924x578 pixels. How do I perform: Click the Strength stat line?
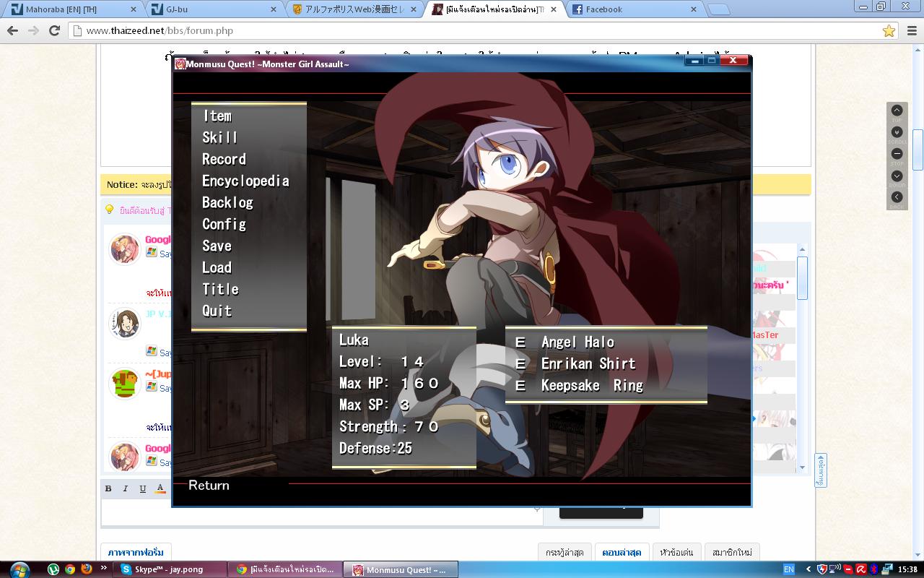pyautogui.click(x=389, y=426)
